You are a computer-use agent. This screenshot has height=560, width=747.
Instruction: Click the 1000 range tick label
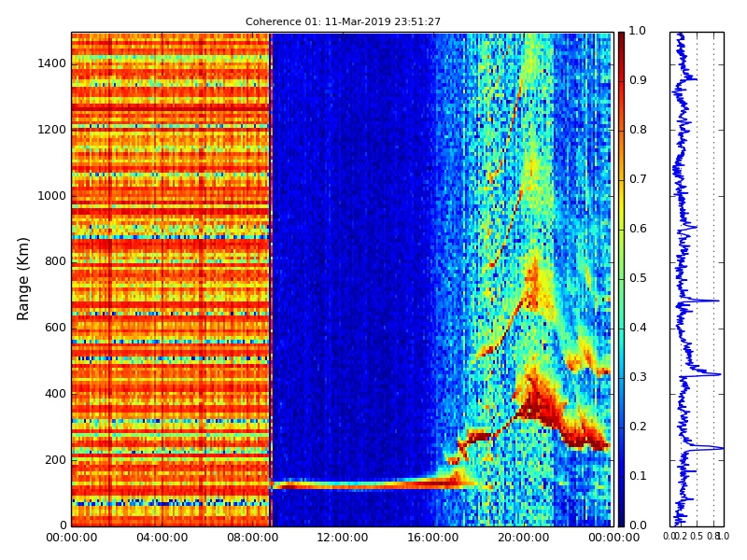(51, 196)
